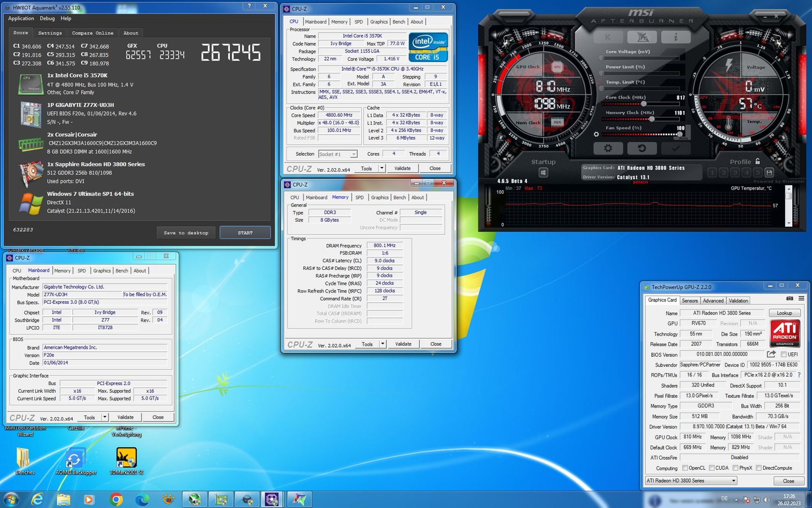812x508 pixels.
Task: Click Afterburner profile lock icon
Action: tap(757, 161)
